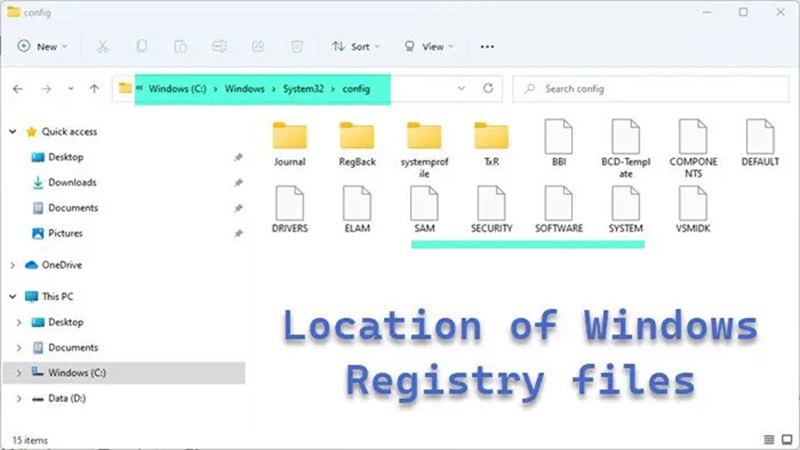
Task: Click the Copy icon in toolbar
Action: pyautogui.click(x=142, y=46)
